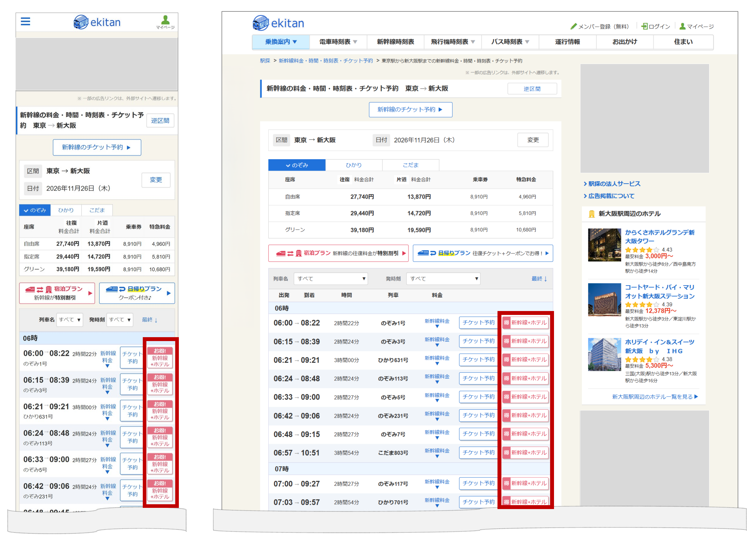Open the 電車時刻表 dropdown menu
The image size is (756, 540).
pyautogui.click(x=338, y=42)
